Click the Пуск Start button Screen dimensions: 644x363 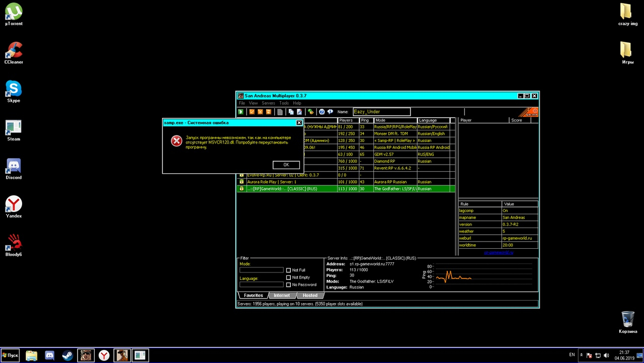click(11, 355)
